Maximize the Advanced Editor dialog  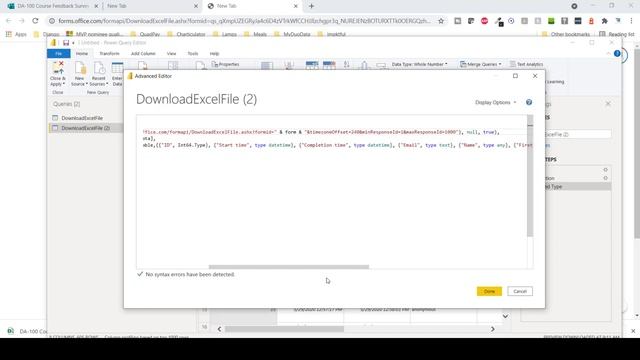pyautogui.click(x=516, y=76)
